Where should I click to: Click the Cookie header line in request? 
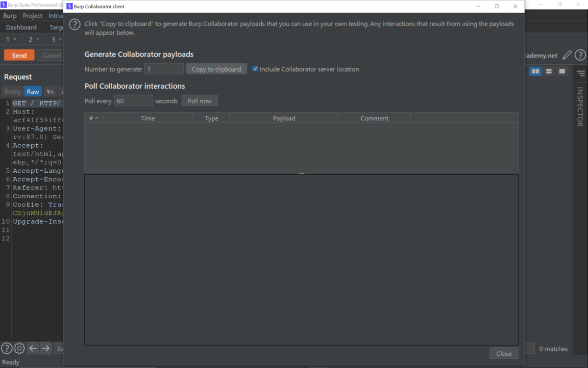(x=38, y=205)
